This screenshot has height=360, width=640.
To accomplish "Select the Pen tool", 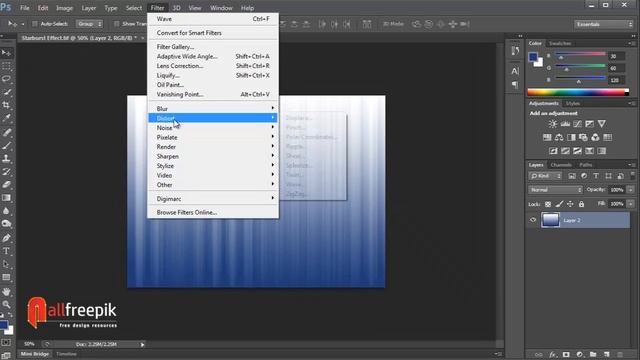I will [6, 238].
